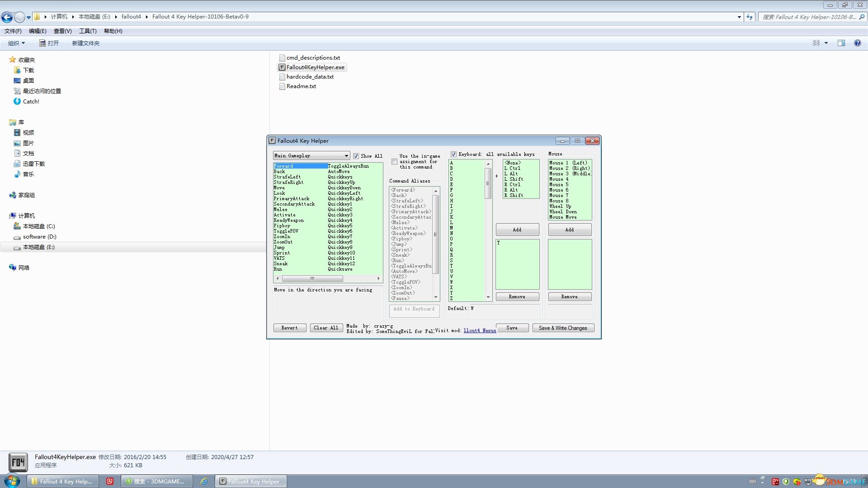Enable use in-game assignment checkbox

(394, 161)
